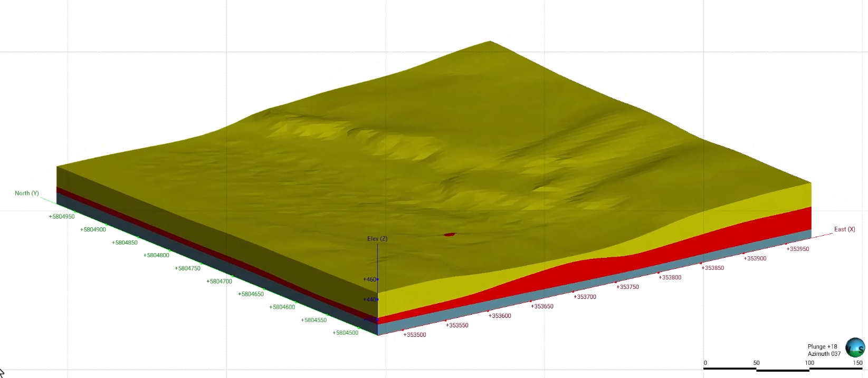Screen dimensions: 868x378
Task: Click the Plunge +18 readout
Action: pos(822,347)
